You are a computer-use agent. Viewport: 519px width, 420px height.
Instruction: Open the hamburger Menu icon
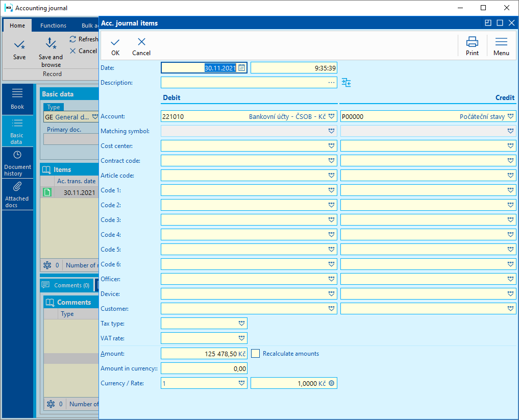[501, 42]
